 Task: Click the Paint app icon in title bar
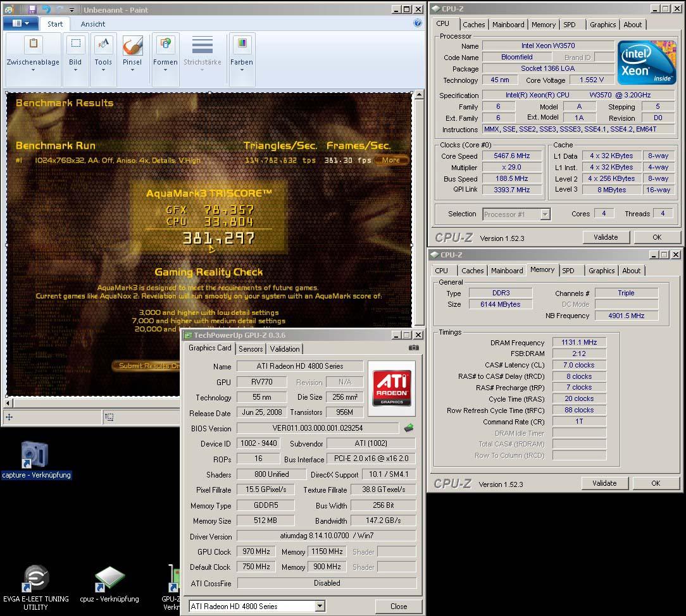pos(9,9)
